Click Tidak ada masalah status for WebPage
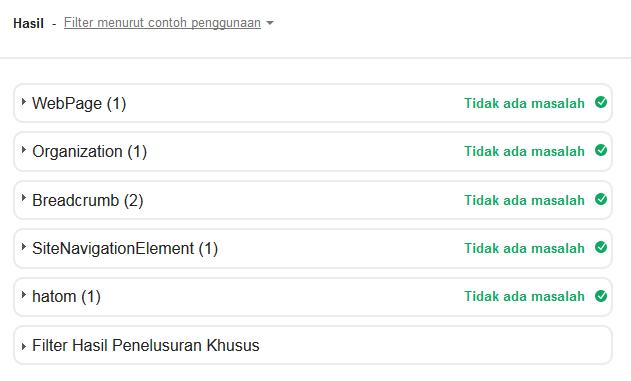 (524, 103)
